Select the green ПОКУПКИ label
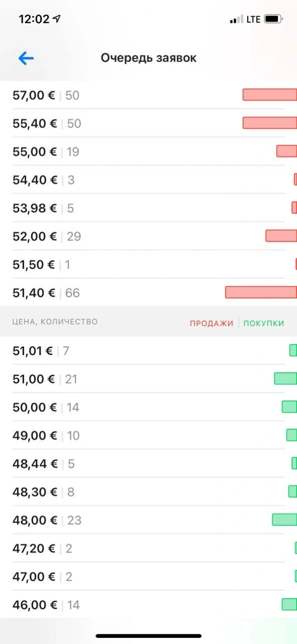The image size is (297, 644). pos(264,323)
